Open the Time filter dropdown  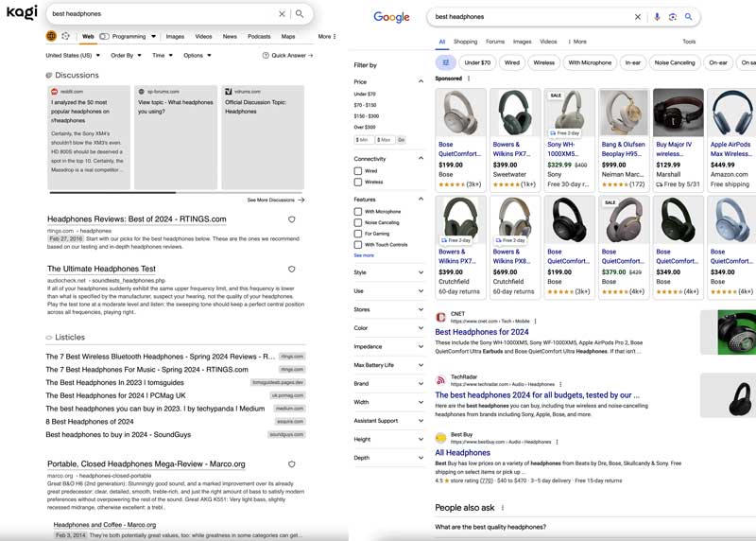163,56
